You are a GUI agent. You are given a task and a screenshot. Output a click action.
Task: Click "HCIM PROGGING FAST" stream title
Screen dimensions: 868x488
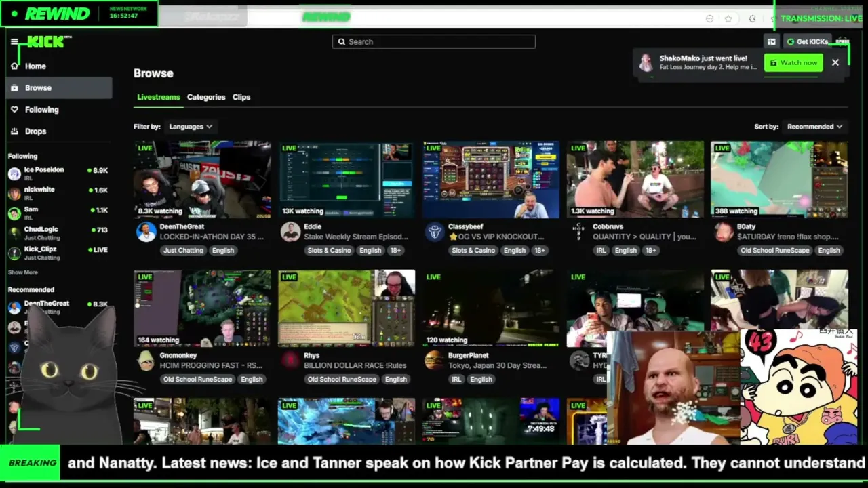pyautogui.click(x=211, y=366)
